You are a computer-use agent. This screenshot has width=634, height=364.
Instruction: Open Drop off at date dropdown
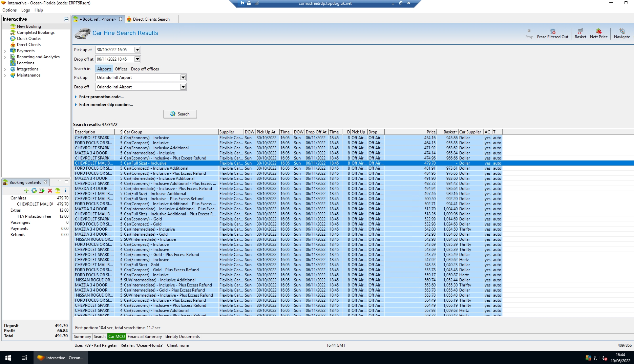[137, 59]
